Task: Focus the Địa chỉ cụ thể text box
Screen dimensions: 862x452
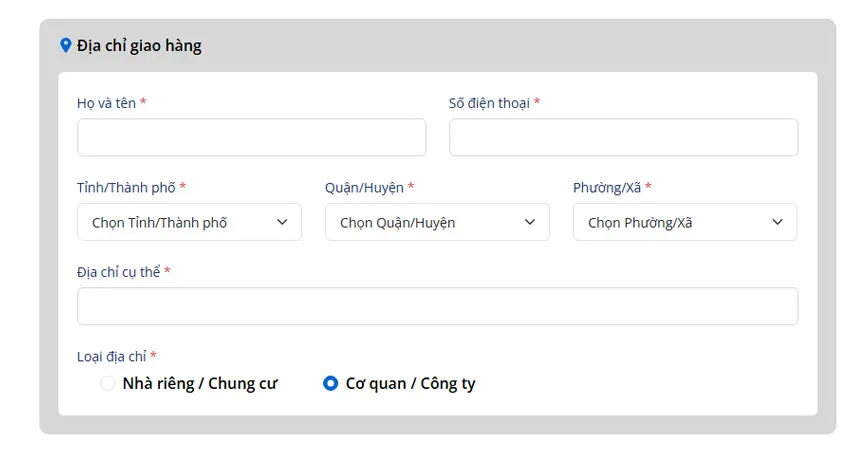Action: pos(438,306)
